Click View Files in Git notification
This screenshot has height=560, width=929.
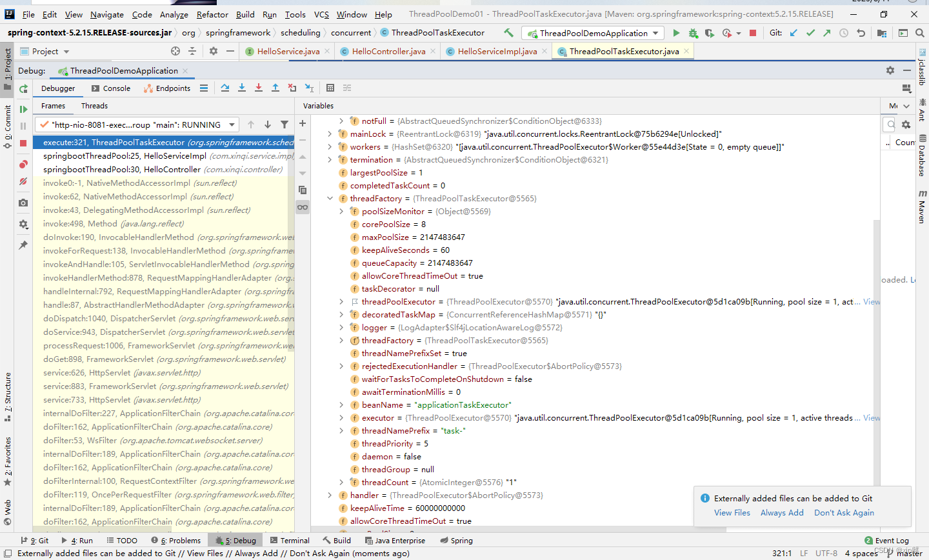point(732,513)
